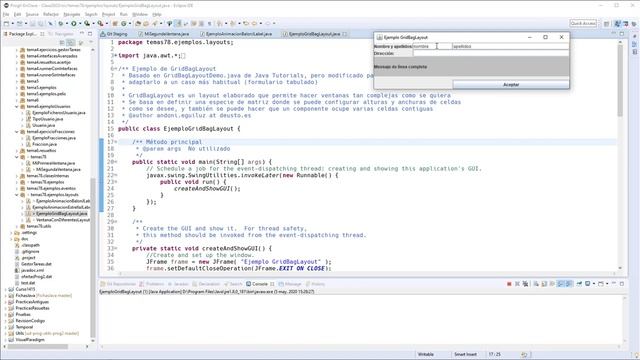Select the Console tab in bottom panel
Screen dimensions: 640x360
tap(260, 284)
